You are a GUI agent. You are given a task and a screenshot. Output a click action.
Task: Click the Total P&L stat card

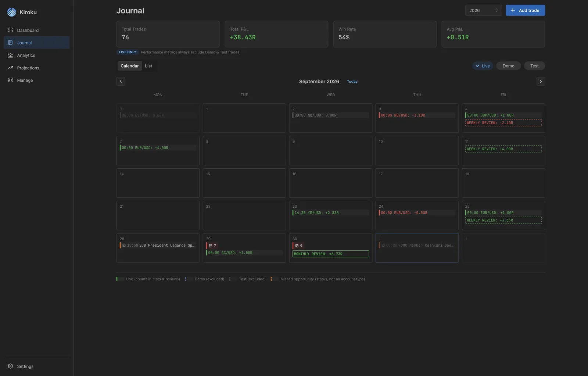pos(276,34)
